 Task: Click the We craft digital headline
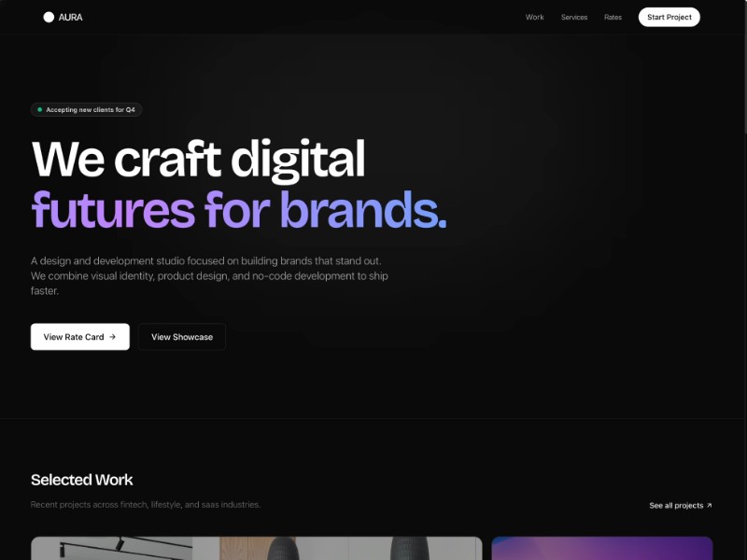pyautogui.click(x=198, y=159)
